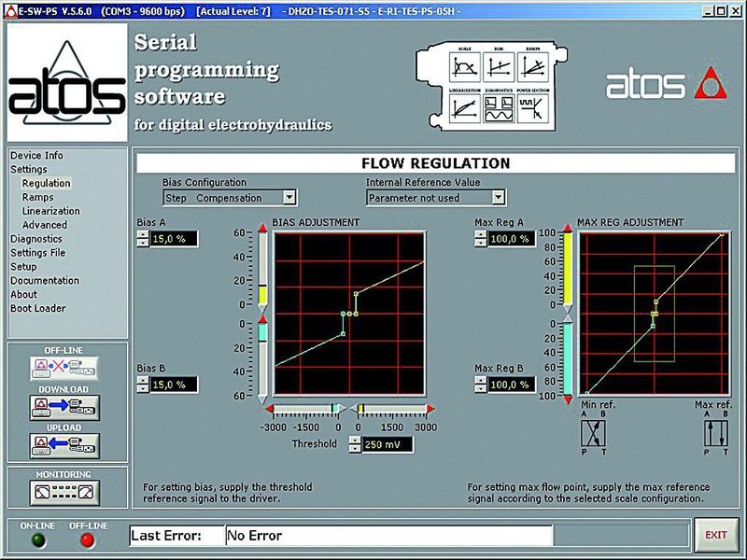This screenshot has width=747, height=560.
Task: Click the Upload from driver icon
Action: [x=64, y=446]
